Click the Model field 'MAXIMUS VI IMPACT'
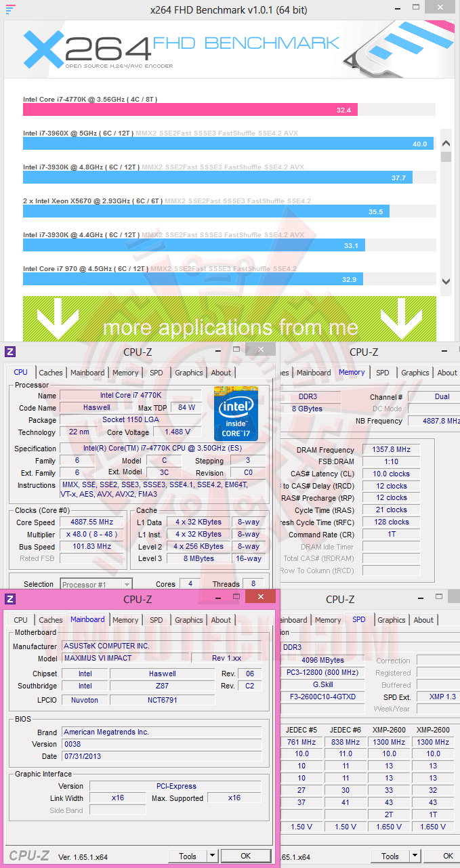 (x=125, y=658)
